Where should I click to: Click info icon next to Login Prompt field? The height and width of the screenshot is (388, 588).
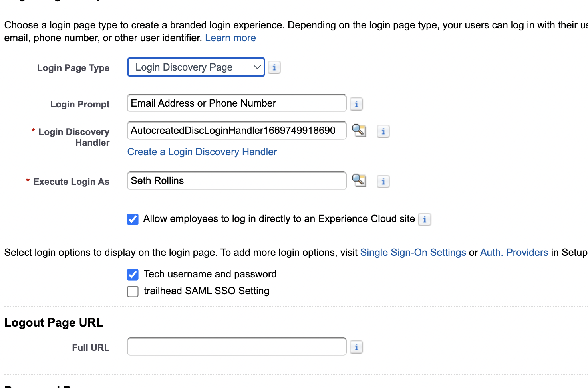point(356,104)
